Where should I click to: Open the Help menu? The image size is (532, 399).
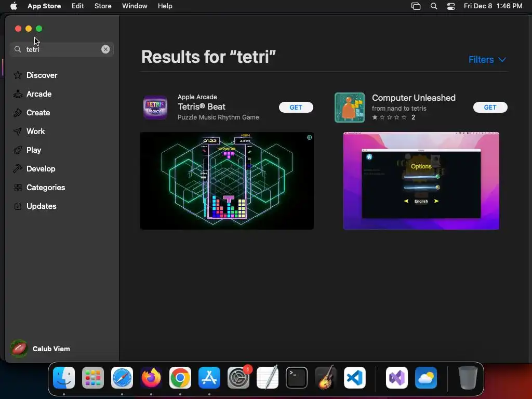[x=165, y=6]
